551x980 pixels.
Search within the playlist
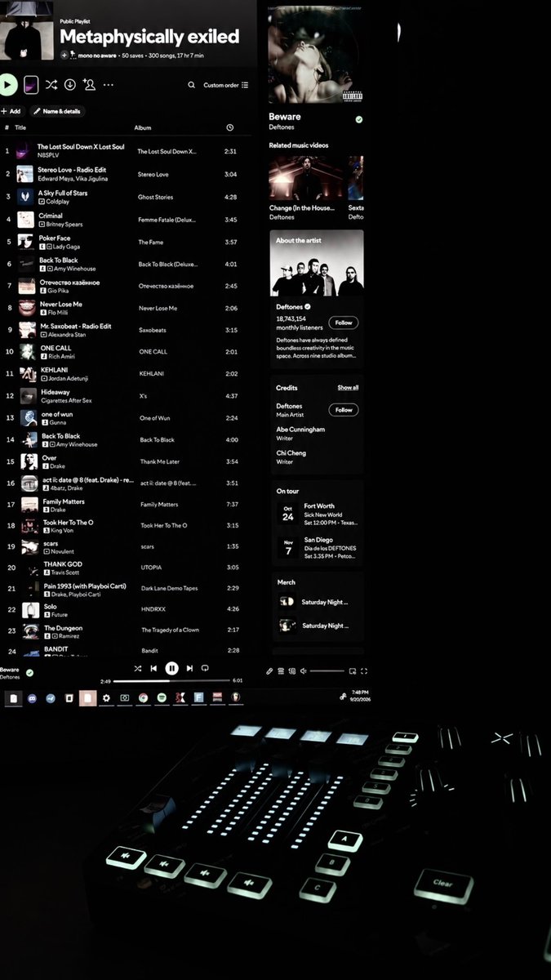point(191,85)
